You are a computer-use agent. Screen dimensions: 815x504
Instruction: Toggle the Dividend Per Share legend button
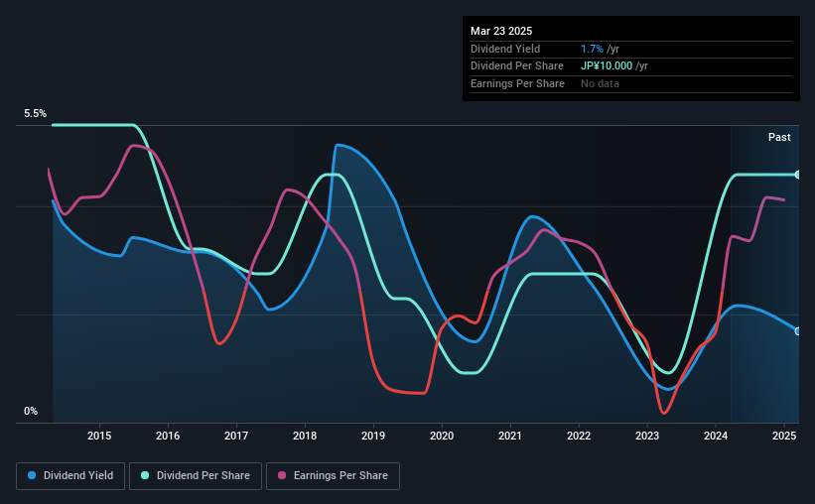196,476
